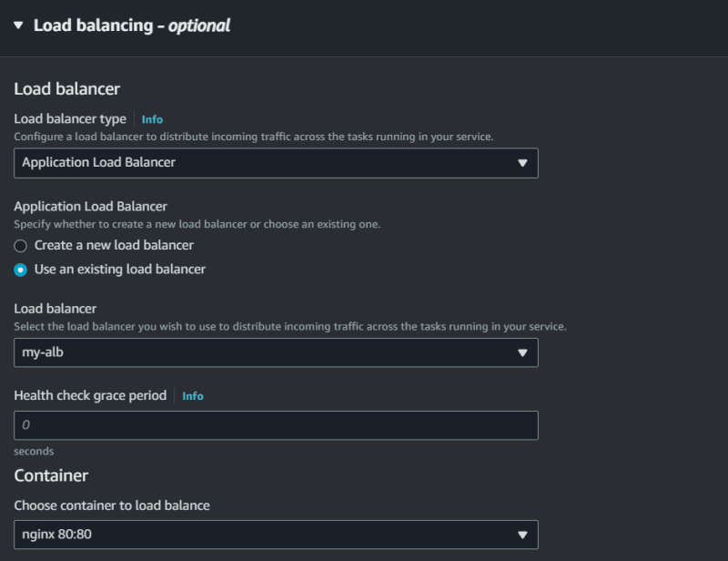Viewport: 728px width, 561px height.
Task: Select Use an existing load balancer radio
Action: coord(20,270)
